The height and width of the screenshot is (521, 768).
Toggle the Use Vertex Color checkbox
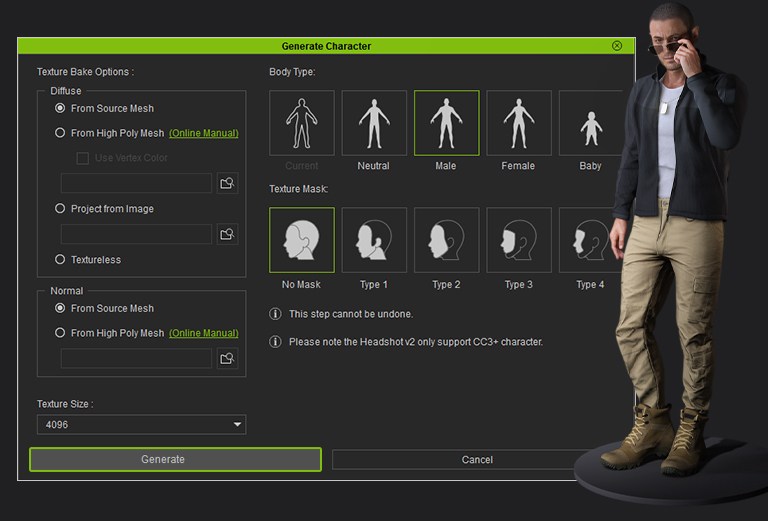click(x=83, y=158)
